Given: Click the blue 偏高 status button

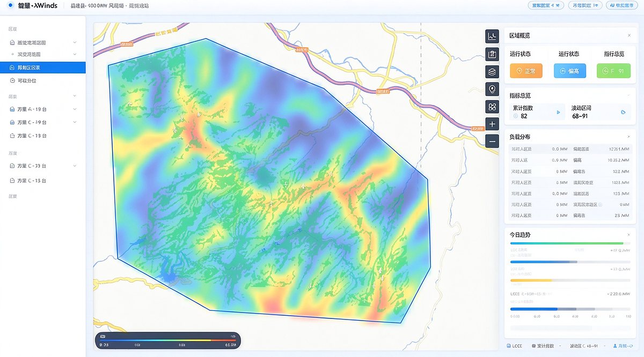Looking at the screenshot, I should [x=570, y=71].
